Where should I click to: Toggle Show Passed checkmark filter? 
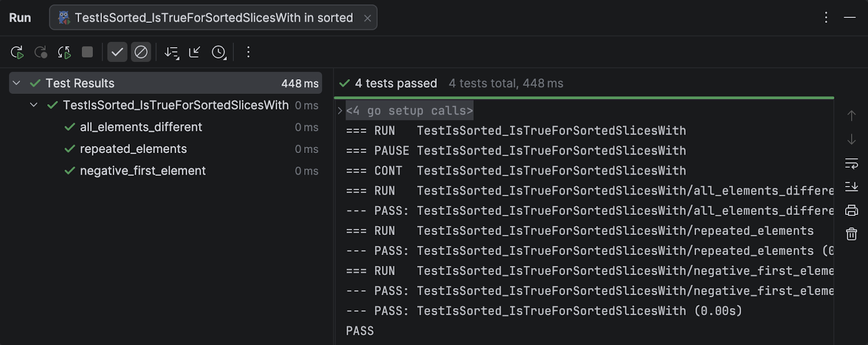117,52
